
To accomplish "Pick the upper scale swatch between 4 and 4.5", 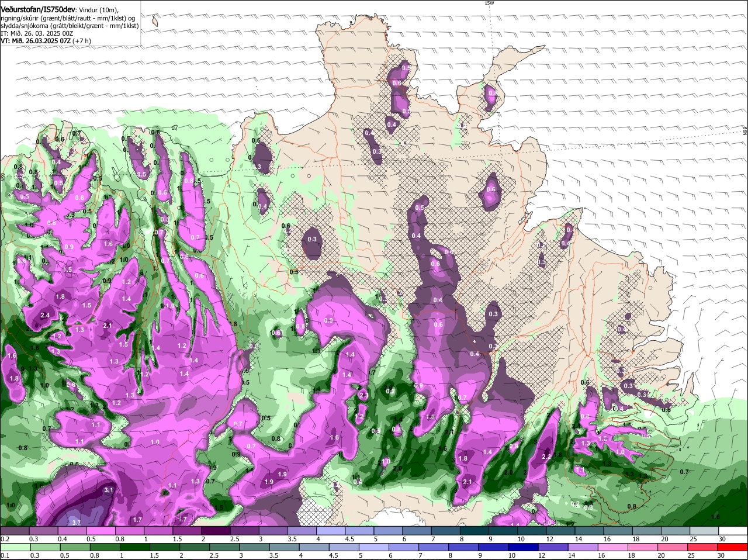I will point(331,531).
